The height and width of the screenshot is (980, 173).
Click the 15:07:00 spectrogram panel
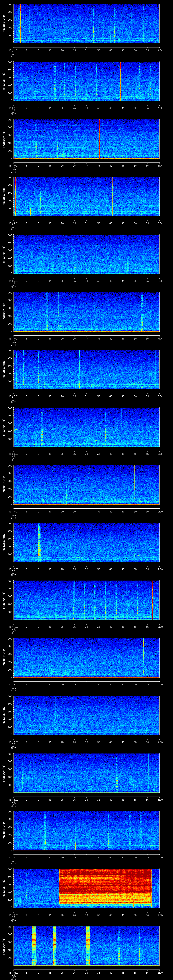[x=87, y=369]
